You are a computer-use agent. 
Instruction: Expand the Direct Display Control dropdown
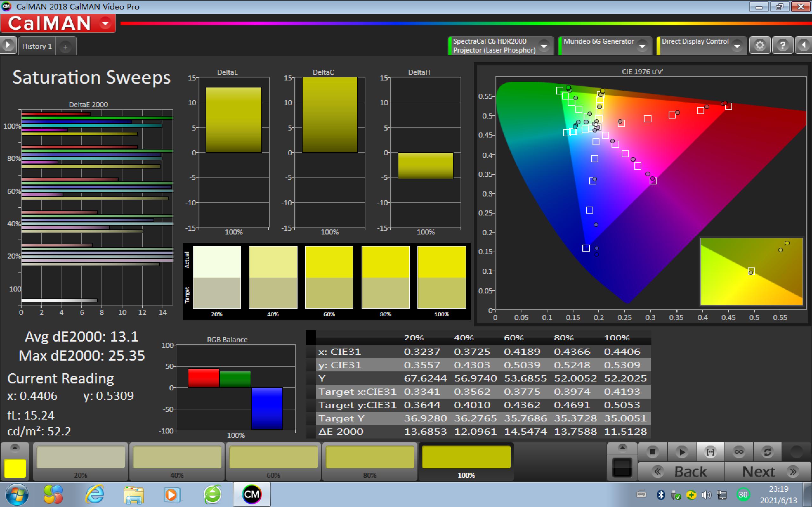click(737, 46)
